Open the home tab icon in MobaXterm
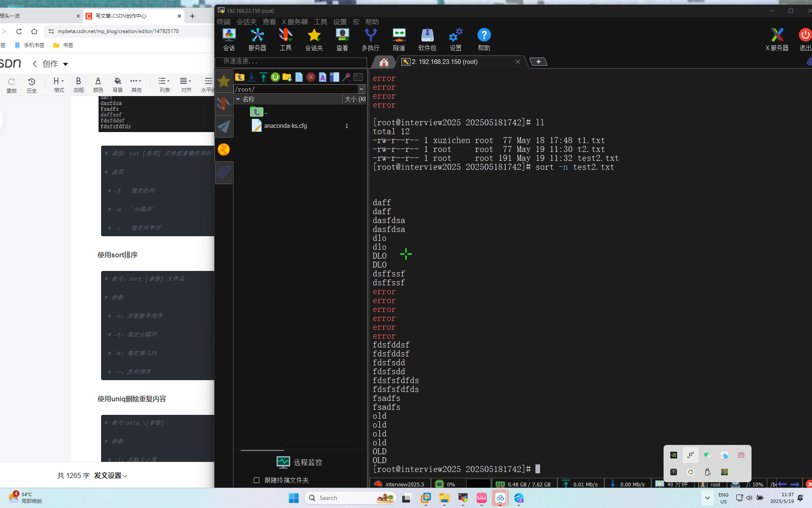Image resolution: width=812 pixels, height=508 pixels. tap(384, 62)
